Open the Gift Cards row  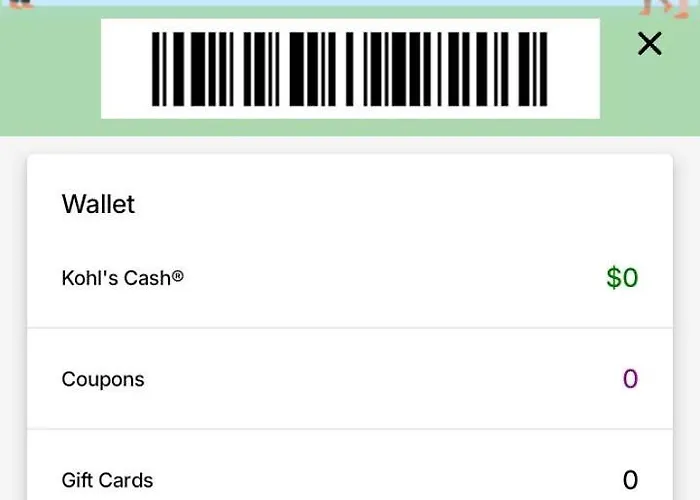coord(350,465)
